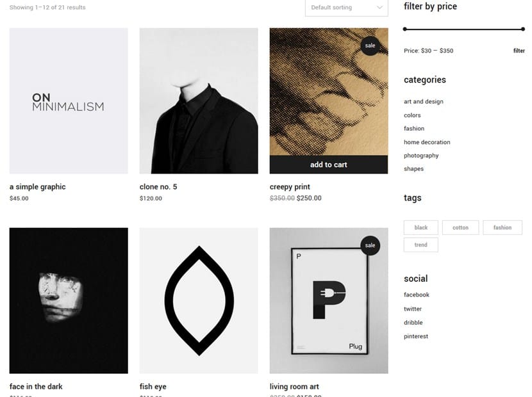Viewport: 532px width, 397px height.
Task: Click the sale badge on living room art
Action: tap(370, 245)
